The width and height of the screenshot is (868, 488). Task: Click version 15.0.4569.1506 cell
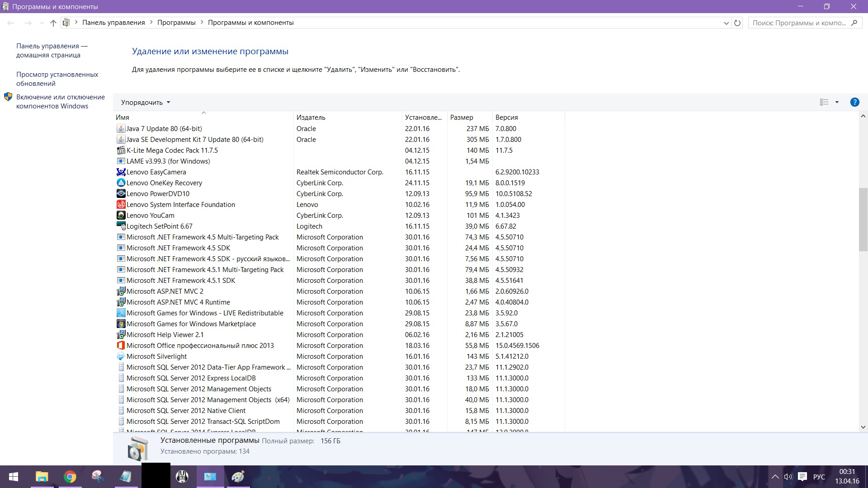[517, 346]
